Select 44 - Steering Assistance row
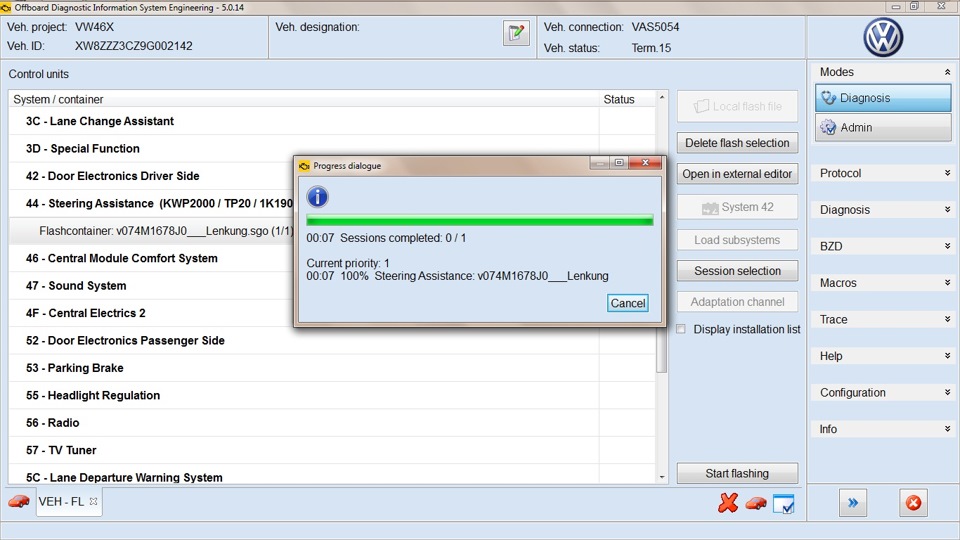Viewport: 960px width, 540px height. tap(151, 203)
